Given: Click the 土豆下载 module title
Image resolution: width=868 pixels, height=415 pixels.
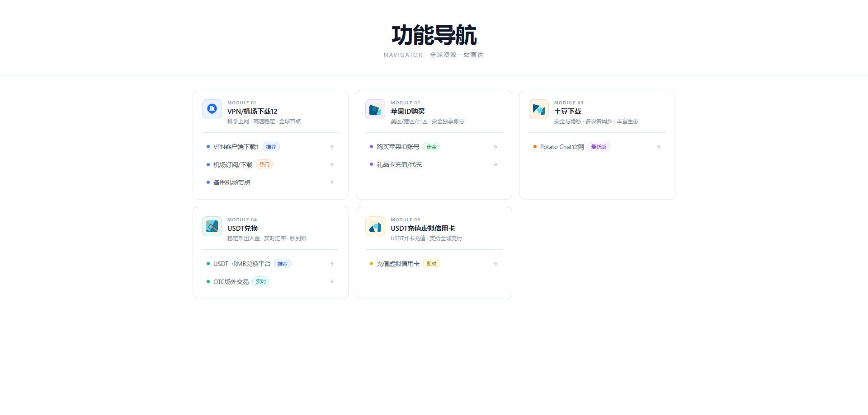Looking at the screenshot, I should click(568, 112).
